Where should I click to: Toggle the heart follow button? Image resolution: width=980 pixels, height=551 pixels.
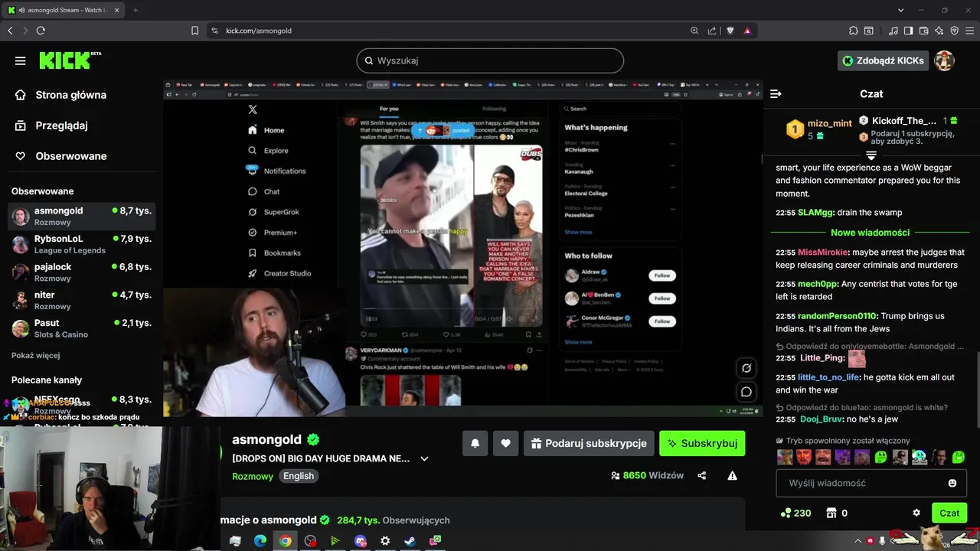point(506,443)
